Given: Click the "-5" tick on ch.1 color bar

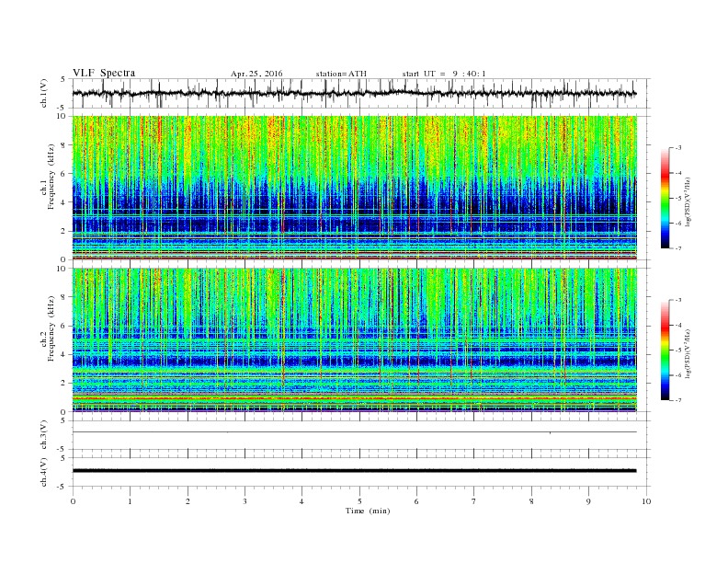Looking at the screenshot, I should (x=678, y=198).
